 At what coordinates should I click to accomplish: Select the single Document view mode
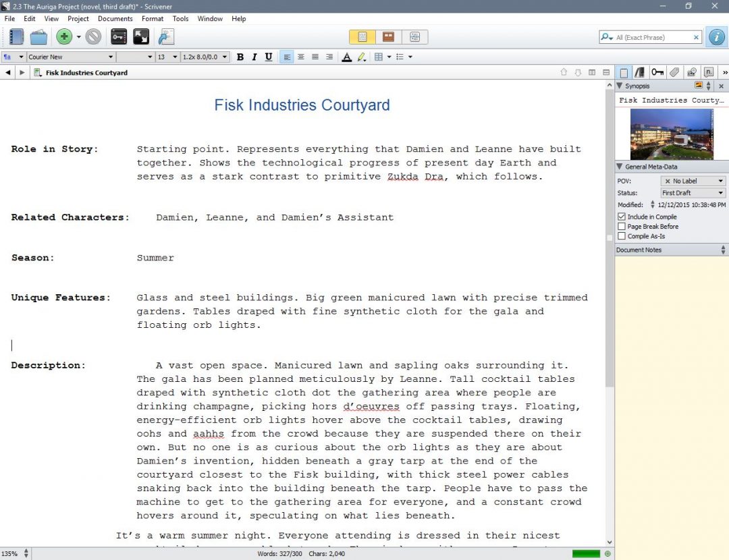point(362,37)
